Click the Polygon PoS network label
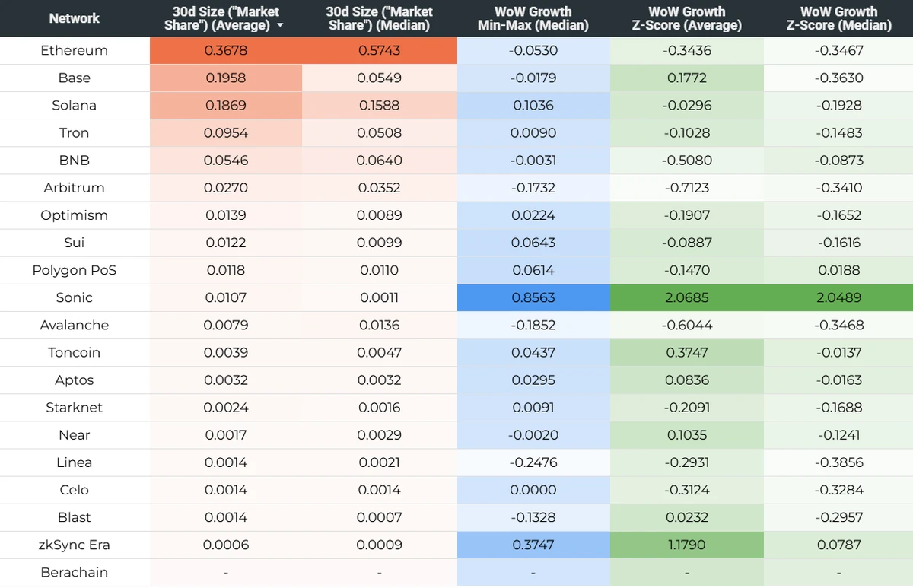This screenshot has height=588, width=913. point(75,270)
